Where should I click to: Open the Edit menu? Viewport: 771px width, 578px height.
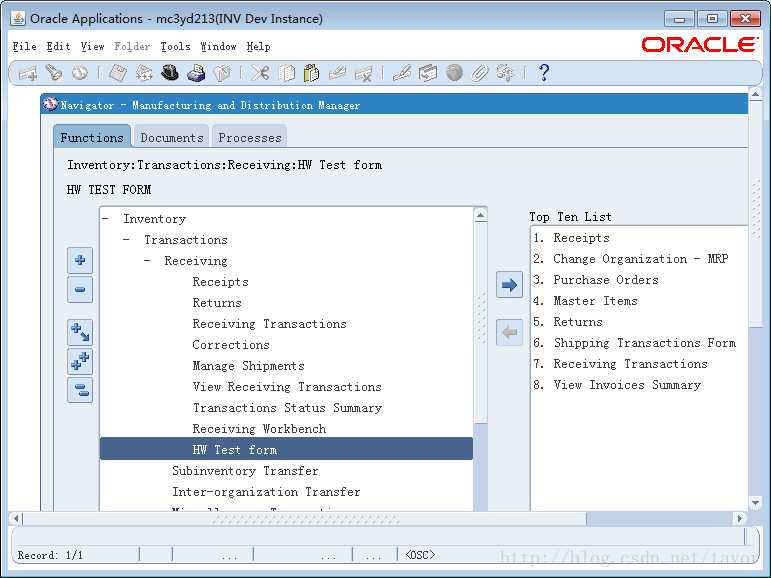(58, 47)
